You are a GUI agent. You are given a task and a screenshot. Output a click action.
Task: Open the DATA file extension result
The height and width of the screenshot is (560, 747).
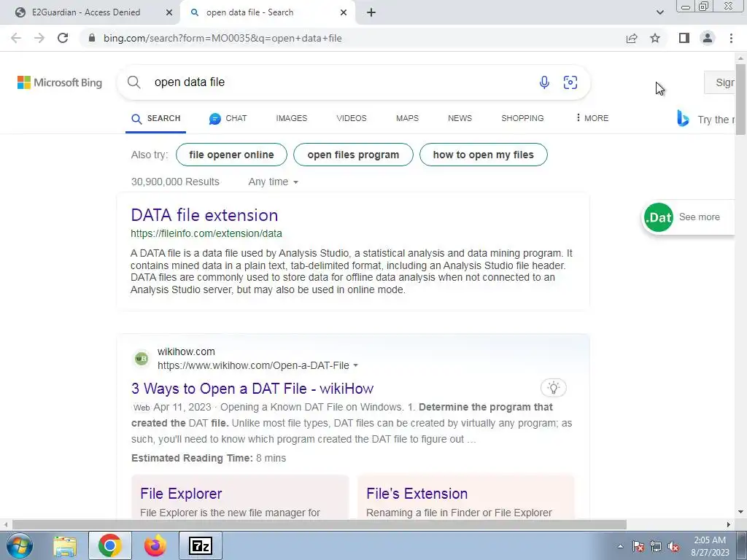pos(204,215)
